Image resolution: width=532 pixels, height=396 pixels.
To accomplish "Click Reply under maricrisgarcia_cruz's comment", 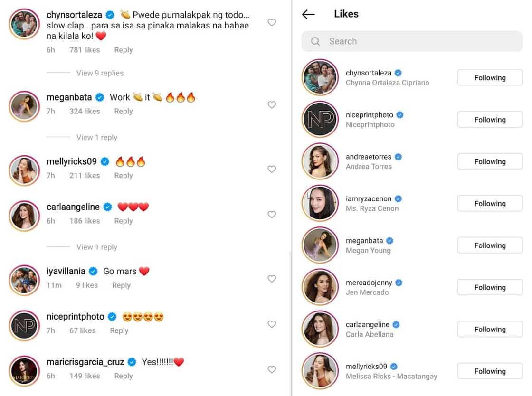I will [123, 376].
